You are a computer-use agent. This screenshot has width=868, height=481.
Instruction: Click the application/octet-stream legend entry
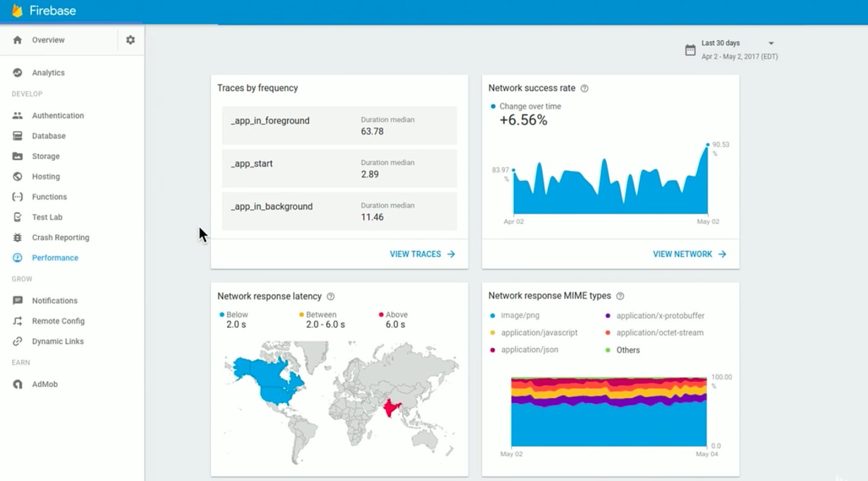point(654,333)
